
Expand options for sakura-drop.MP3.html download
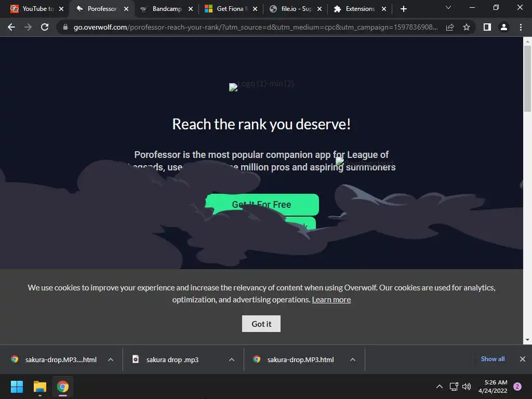coord(353,360)
